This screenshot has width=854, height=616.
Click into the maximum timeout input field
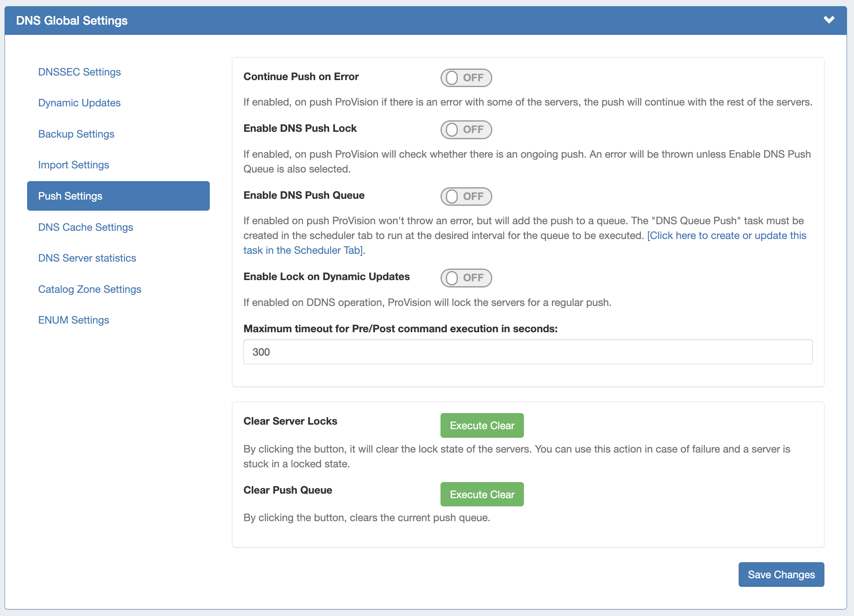click(528, 352)
